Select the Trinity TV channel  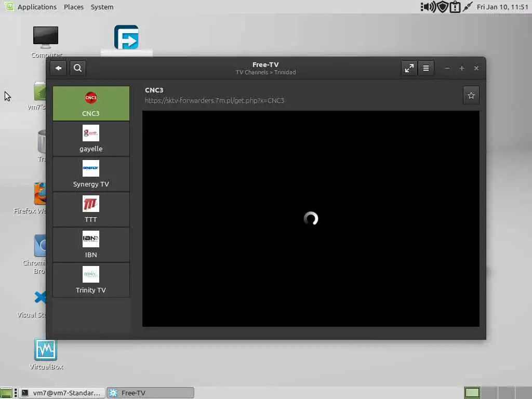(91, 280)
